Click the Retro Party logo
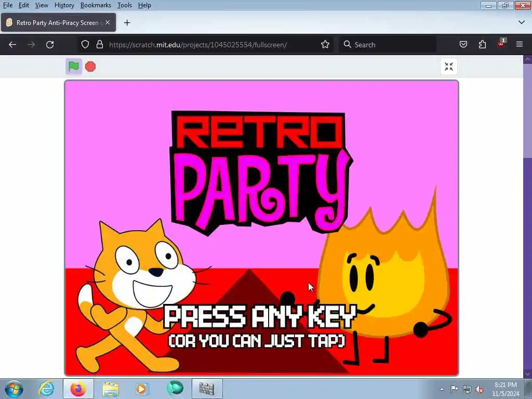 tap(261, 172)
